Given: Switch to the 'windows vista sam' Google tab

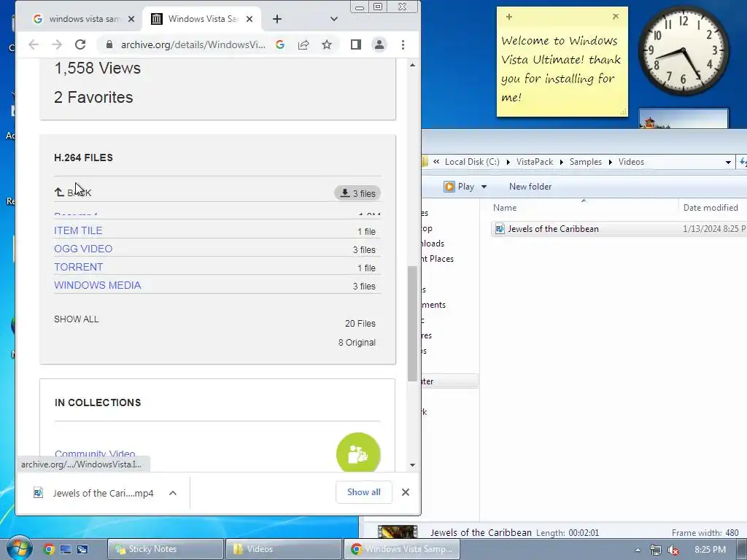Looking at the screenshot, I should coord(83,19).
